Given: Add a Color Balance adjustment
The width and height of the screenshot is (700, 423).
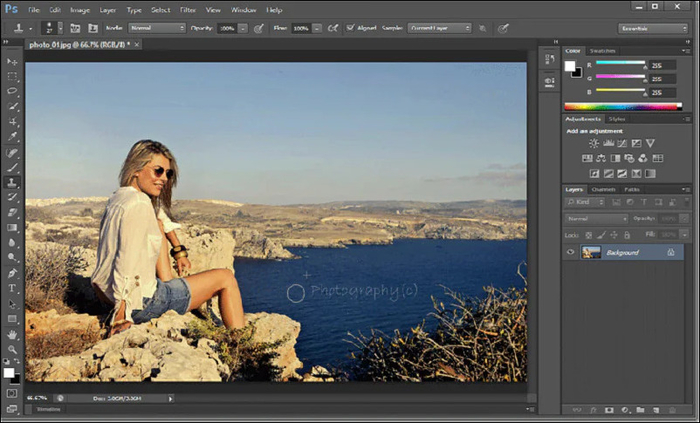Looking at the screenshot, I should pos(601,158).
